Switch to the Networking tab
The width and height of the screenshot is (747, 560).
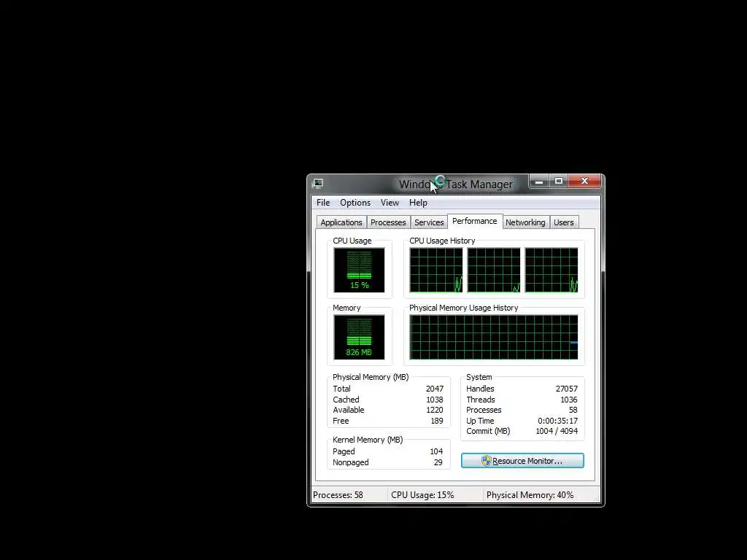(x=525, y=222)
